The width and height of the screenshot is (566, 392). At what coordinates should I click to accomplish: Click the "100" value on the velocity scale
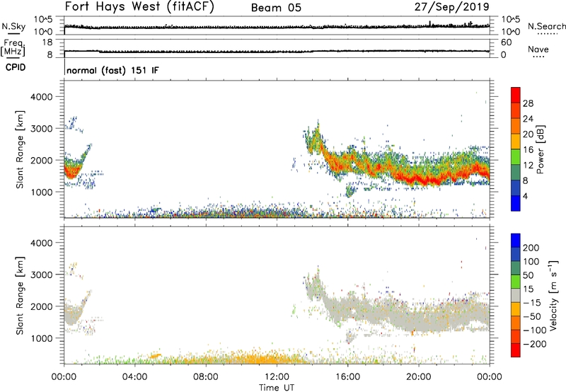click(531, 262)
